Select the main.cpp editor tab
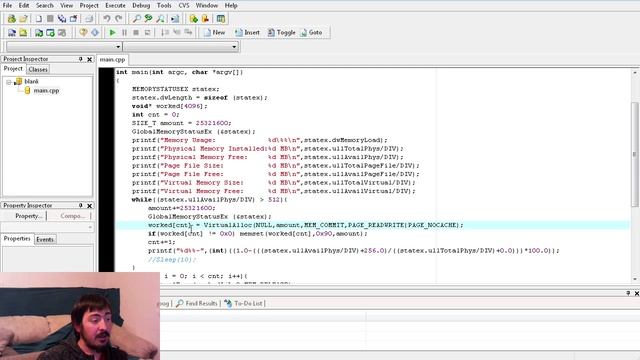 (113, 60)
